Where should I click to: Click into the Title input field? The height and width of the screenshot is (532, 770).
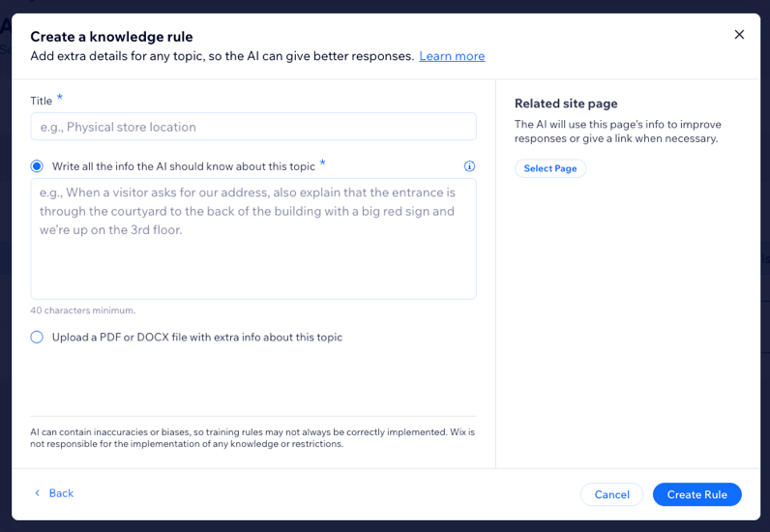coord(253,127)
